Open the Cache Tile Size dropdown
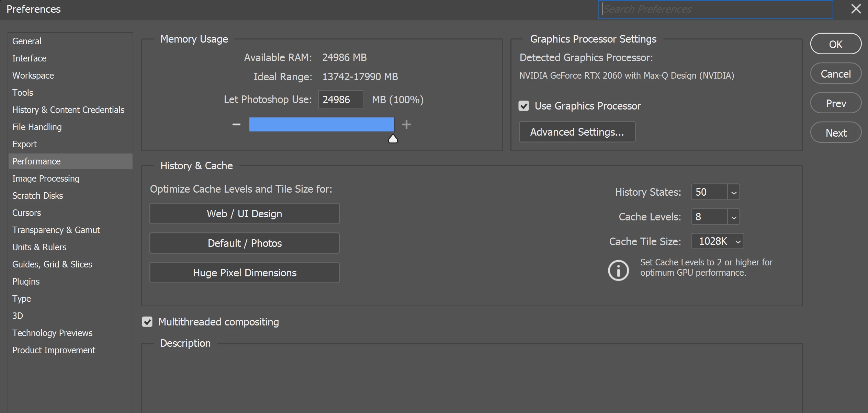The width and height of the screenshot is (868, 413). [718, 242]
